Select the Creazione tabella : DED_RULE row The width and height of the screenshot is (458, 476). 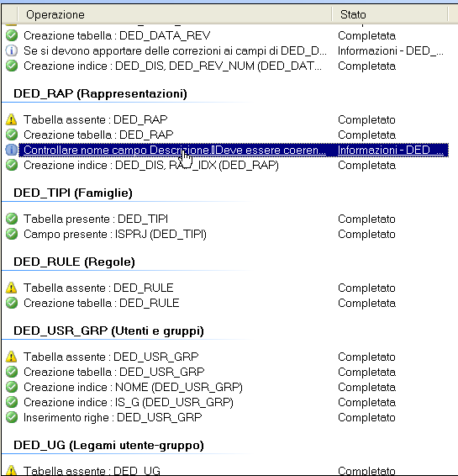227,303
